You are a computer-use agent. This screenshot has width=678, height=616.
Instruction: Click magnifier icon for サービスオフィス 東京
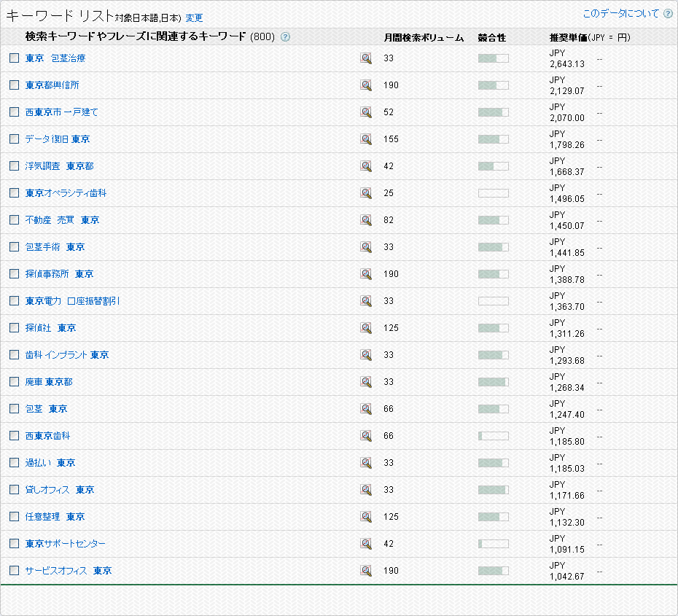(366, 571)
